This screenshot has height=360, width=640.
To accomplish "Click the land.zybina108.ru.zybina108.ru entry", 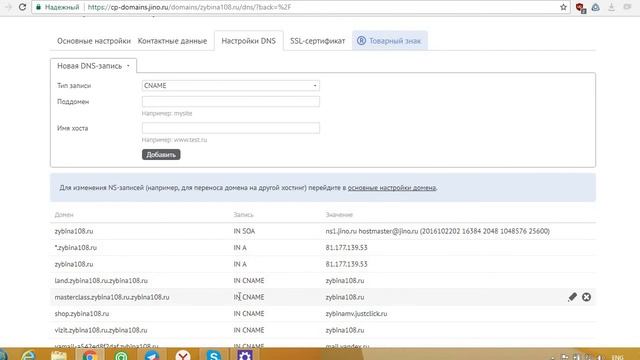I will 101,280.
